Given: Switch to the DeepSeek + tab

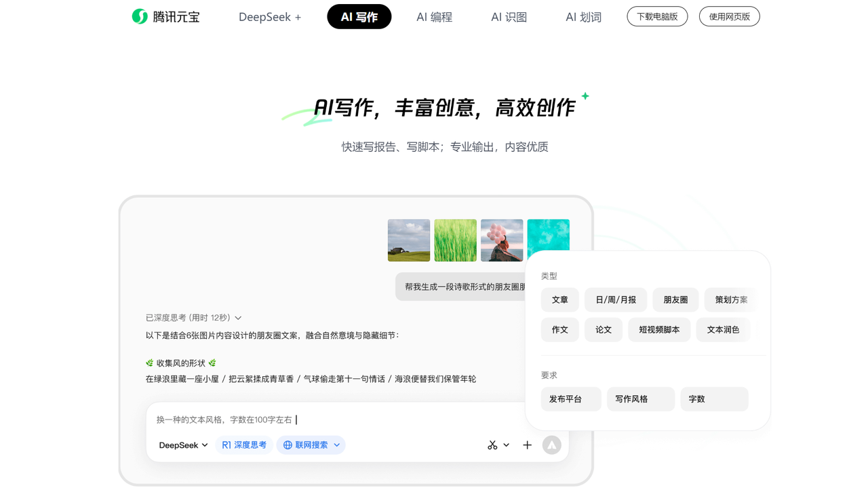Looking at the screenshot, I should click(x=270, y=17).
